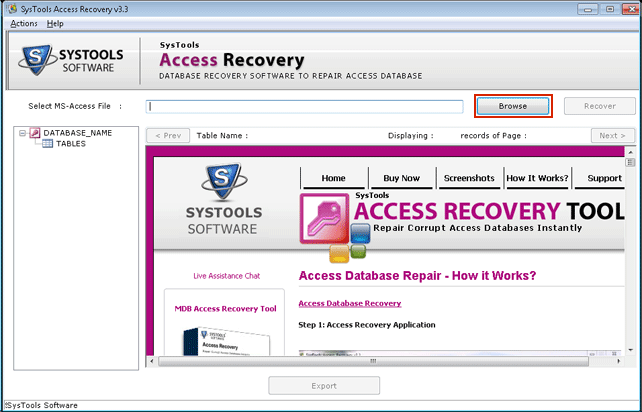Click Live Assistance Chat link

click(226, 276)
